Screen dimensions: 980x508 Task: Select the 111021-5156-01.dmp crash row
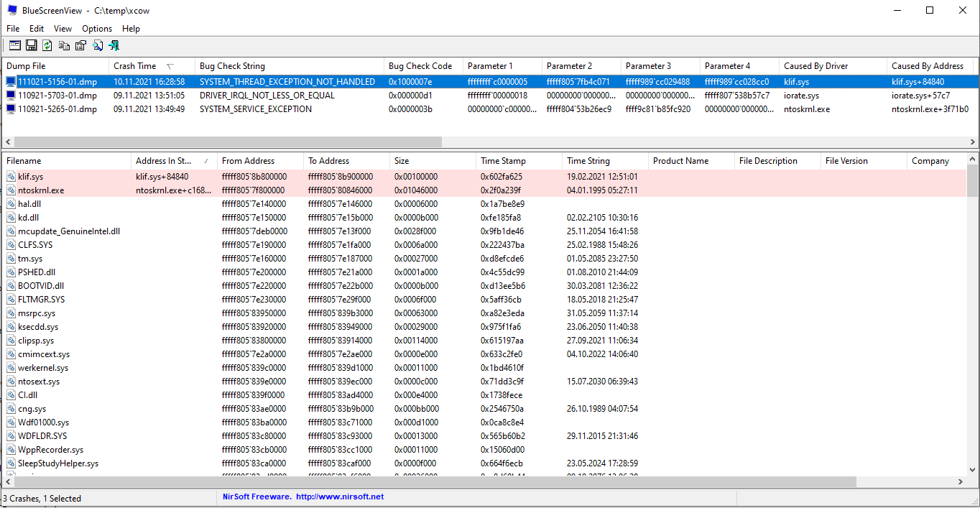click(489, 81)
